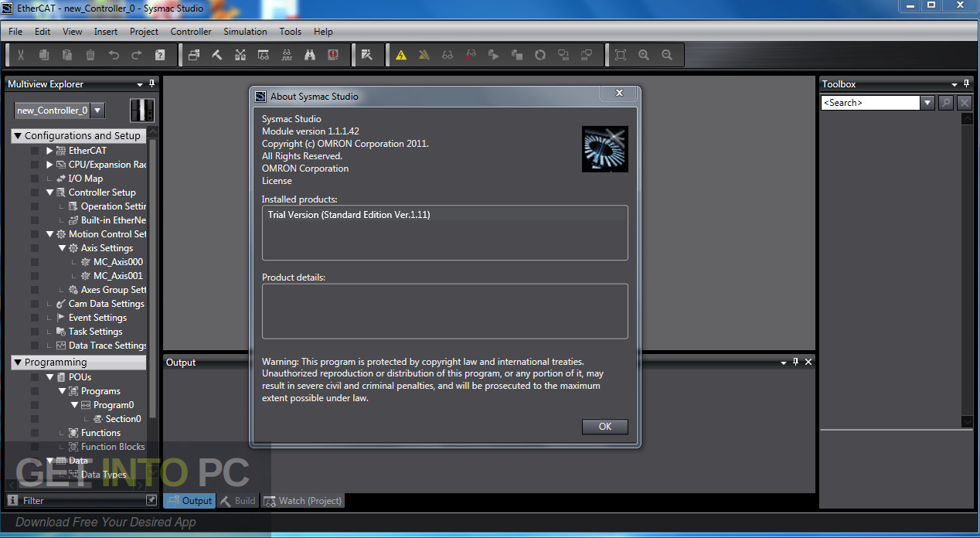Select MC_Axis000 in the tree
This screenshot has height=538, width=980.
118,262
